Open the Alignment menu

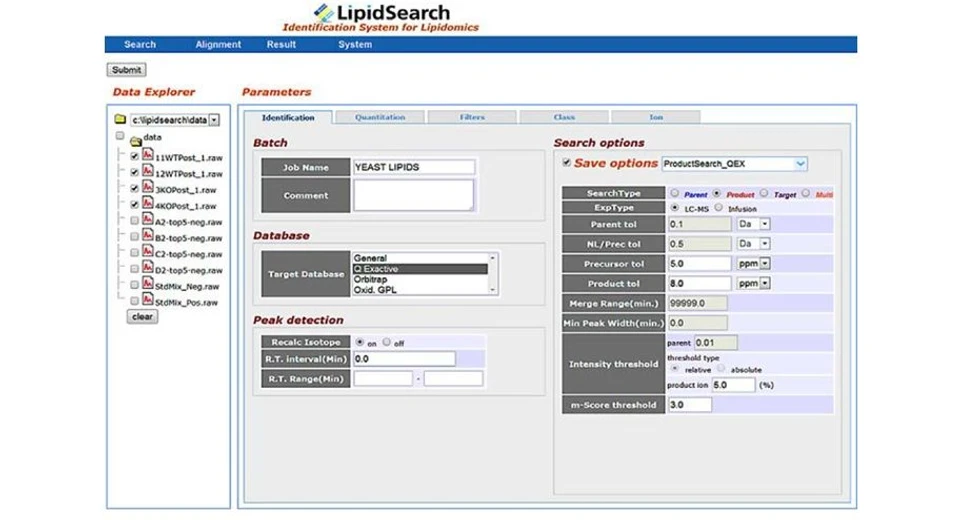tap(218, 44)
